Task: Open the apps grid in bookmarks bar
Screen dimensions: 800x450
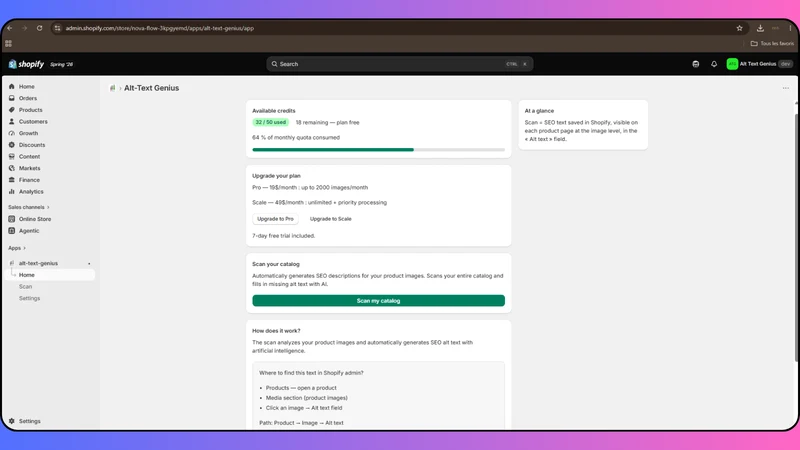Action: (x=9, y=43)
